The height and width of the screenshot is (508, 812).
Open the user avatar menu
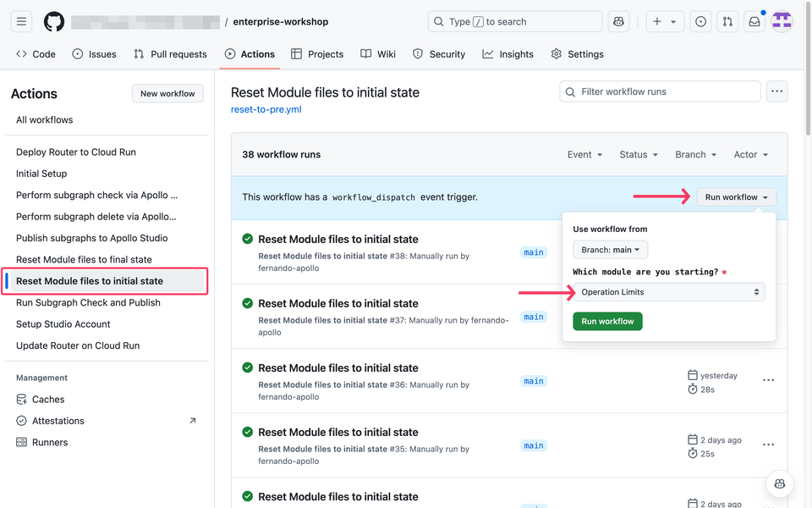[x=782, y=22]
